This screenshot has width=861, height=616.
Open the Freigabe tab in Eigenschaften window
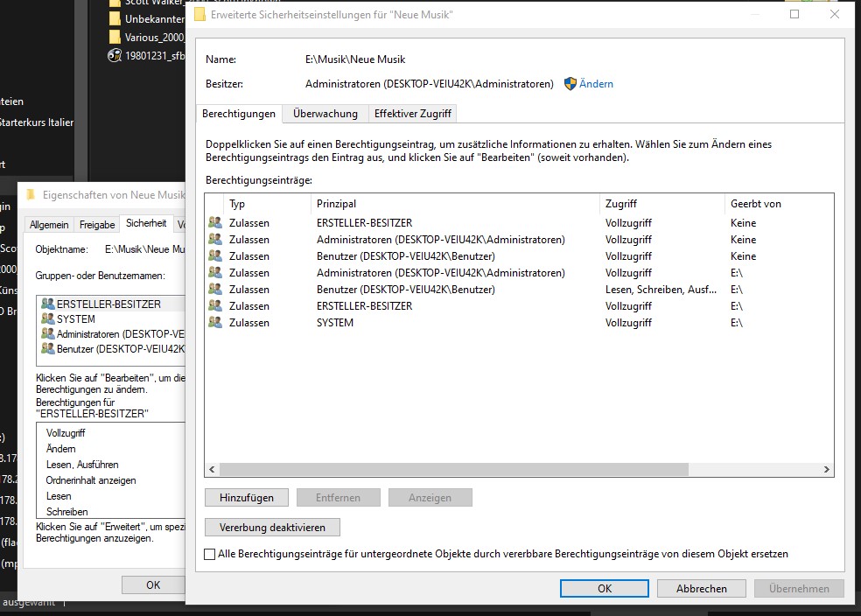(97, 225)
